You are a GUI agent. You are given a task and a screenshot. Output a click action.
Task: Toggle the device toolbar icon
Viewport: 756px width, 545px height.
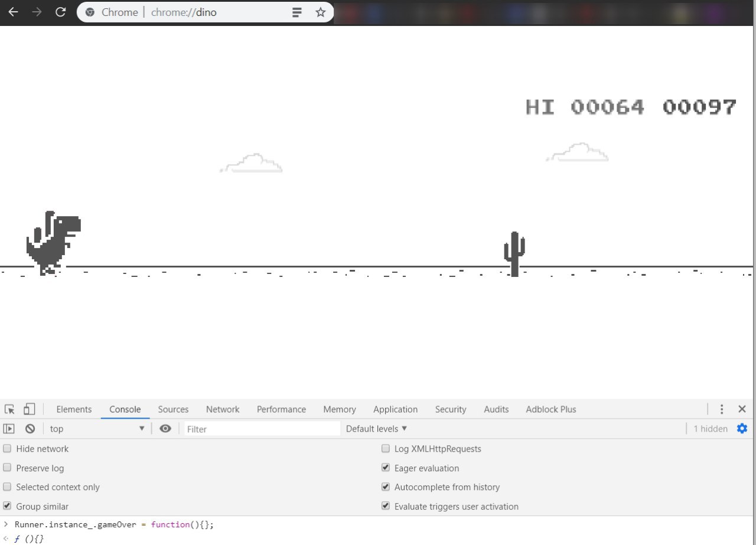coord(29,409)
